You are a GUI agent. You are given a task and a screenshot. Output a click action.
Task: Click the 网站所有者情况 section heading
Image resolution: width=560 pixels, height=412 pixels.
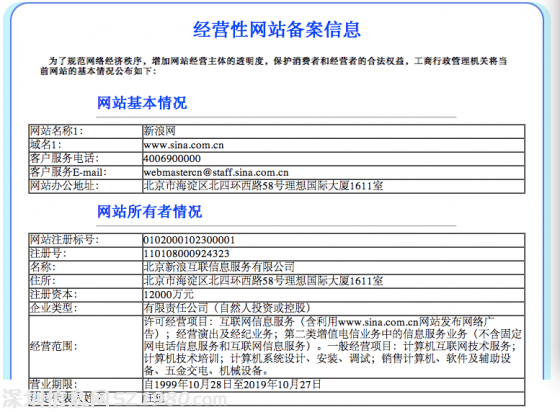coord(149,212)
